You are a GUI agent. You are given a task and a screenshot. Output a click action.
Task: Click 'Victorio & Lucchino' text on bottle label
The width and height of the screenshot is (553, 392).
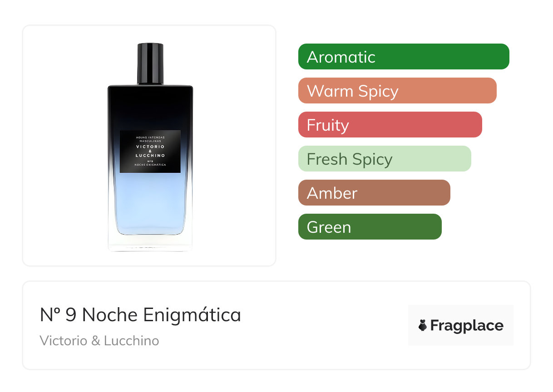(150, 151)
